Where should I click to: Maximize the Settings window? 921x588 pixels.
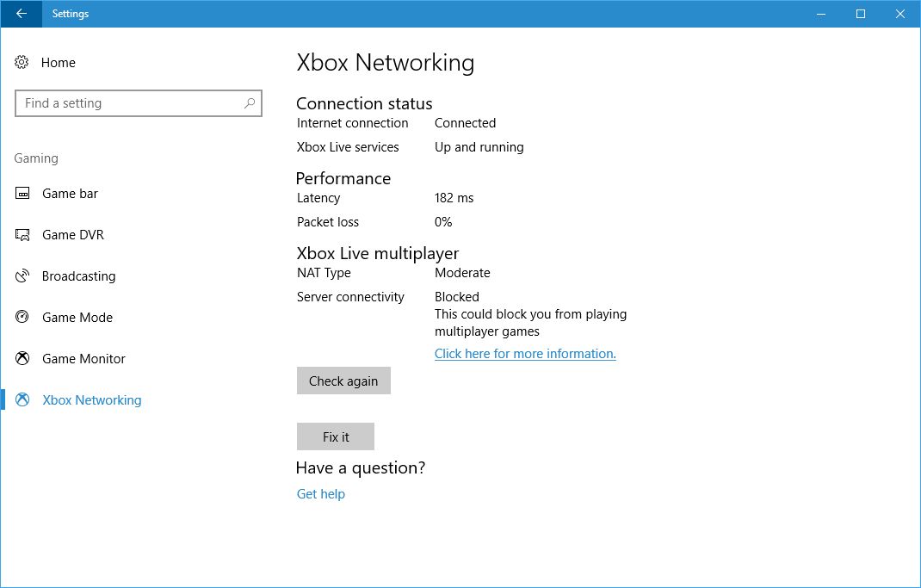pos(861,14)
